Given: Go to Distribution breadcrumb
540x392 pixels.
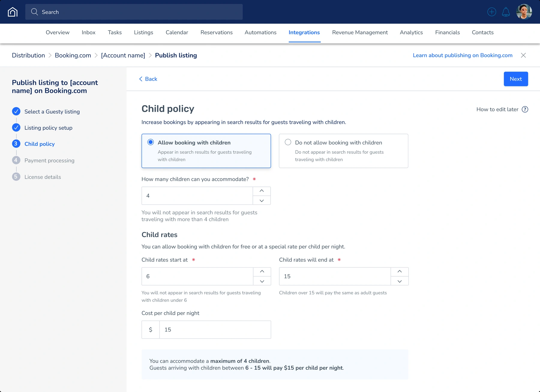Looking at the screenshot, I should coord(28,55).
